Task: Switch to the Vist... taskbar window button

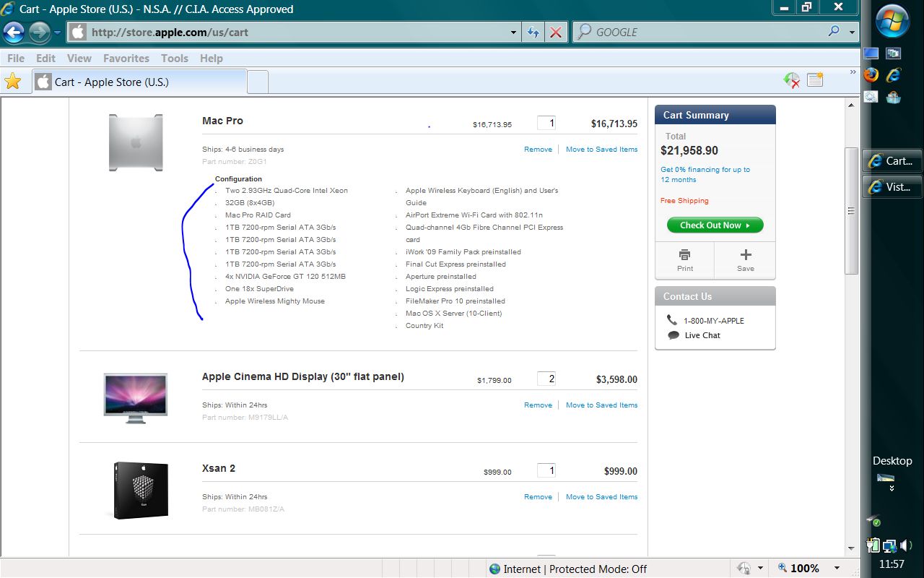Action: pos(892,187)
